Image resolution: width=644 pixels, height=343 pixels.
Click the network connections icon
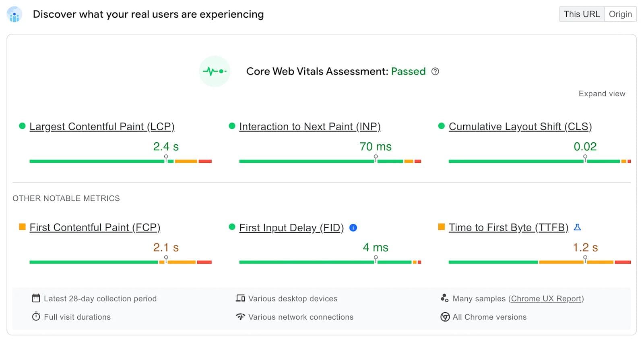pos(240,317)
